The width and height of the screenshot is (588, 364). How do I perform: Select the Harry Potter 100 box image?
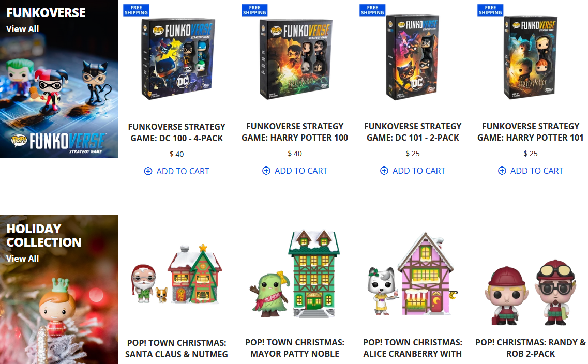click(x=296, y=59)
